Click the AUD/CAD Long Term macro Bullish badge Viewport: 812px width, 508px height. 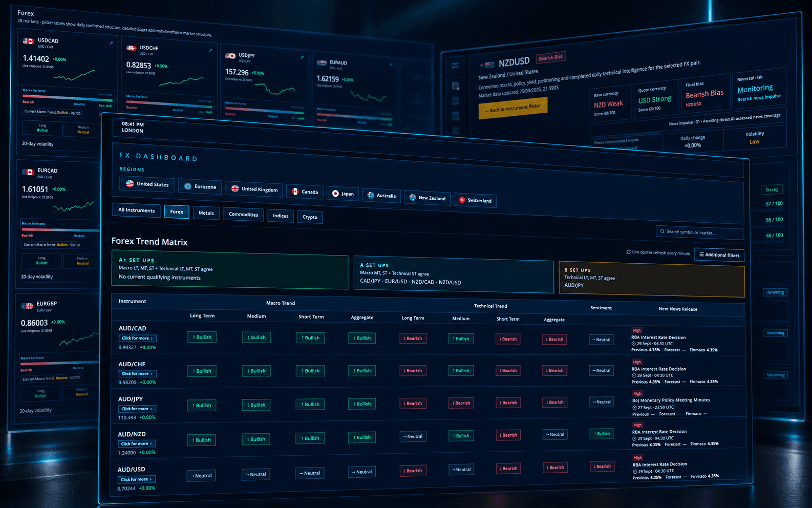coord(202,337)
